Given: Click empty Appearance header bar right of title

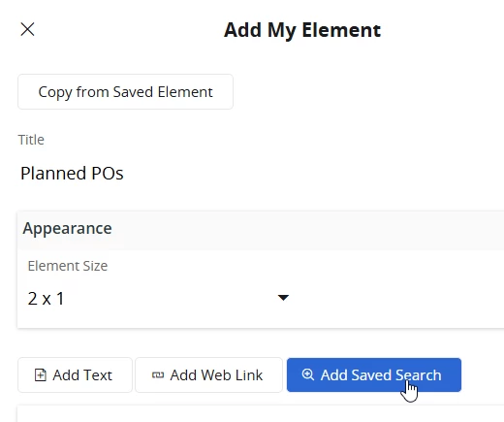Looking at the screenshot, I should click(x=307, y=228).
